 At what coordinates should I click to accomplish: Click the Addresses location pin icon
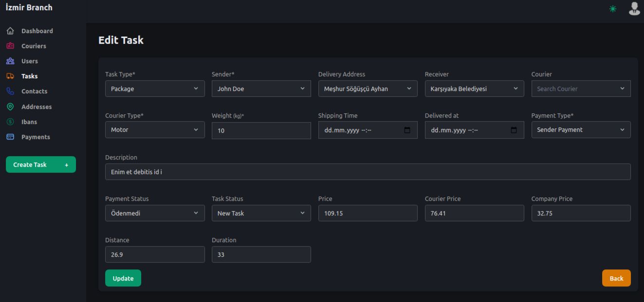(10, 107)
